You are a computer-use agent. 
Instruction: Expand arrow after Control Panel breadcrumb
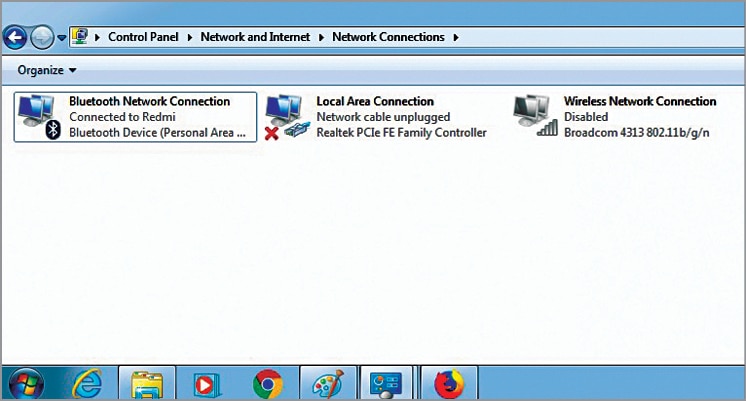tap(191, 37)
